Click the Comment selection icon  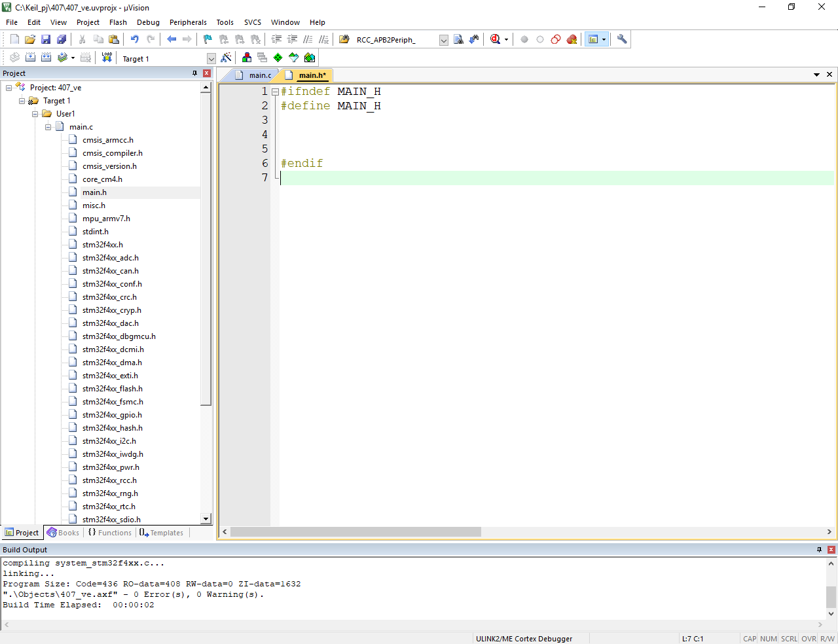pos(308,39)
